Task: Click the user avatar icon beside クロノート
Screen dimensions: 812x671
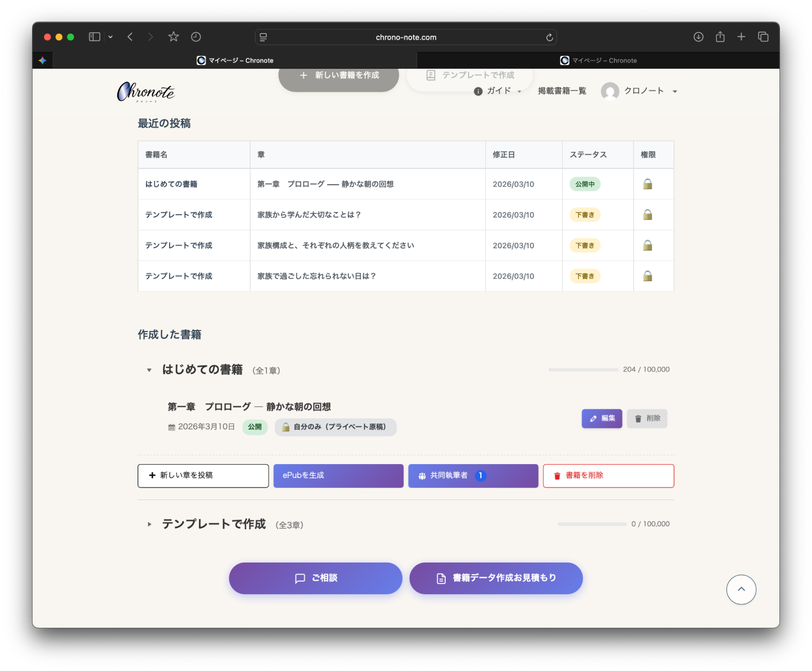Action: click(611, 91)
